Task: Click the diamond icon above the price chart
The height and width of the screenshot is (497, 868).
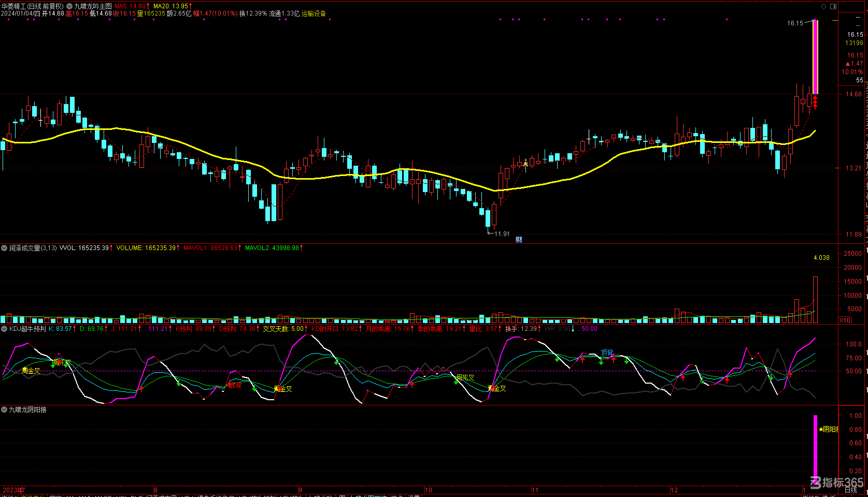Action: 824,7
